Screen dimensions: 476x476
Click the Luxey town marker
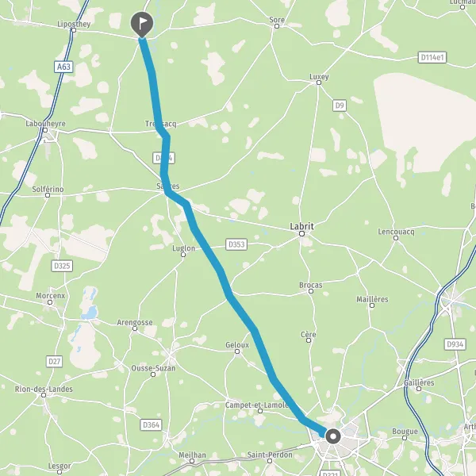[319, 83]
